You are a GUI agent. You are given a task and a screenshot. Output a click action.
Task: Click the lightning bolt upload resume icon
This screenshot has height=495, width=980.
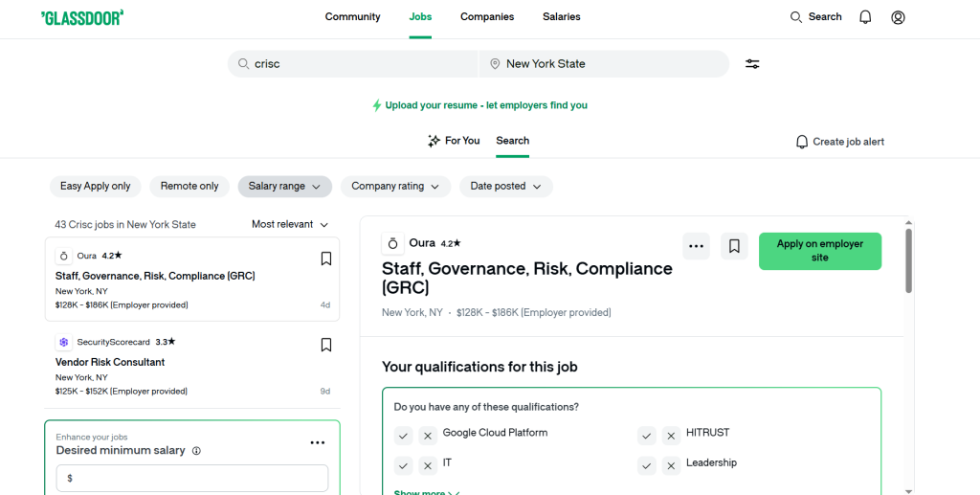tap(377, 105)
